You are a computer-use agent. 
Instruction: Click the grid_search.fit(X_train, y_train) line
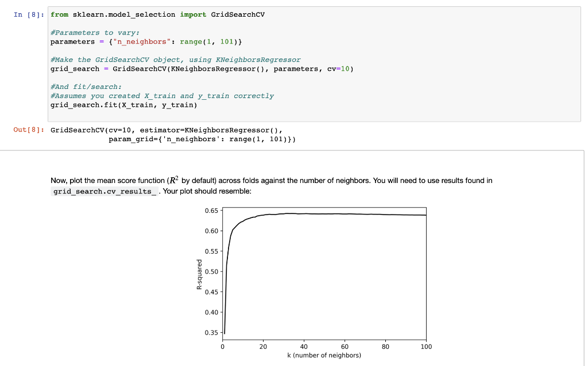tap(124, 105)
